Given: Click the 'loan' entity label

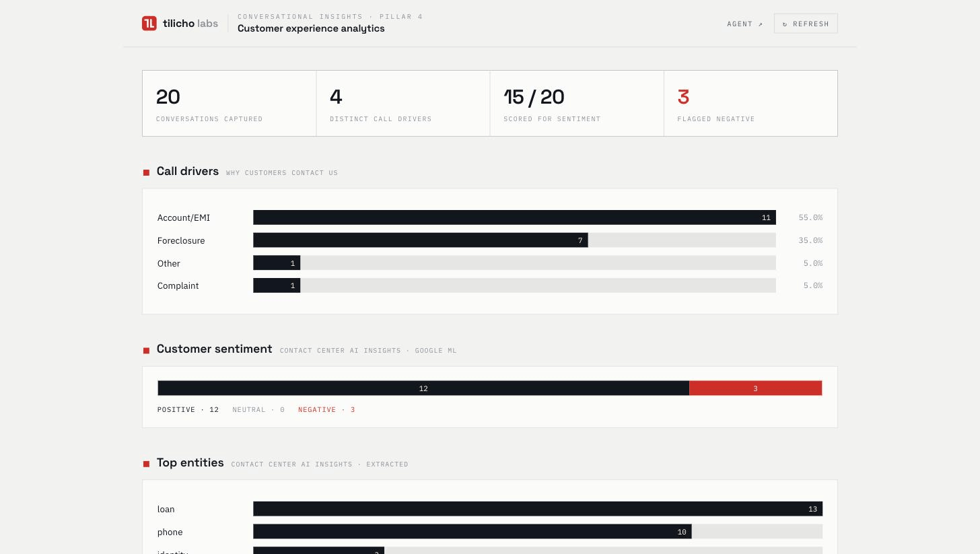Looking at the screenshot, I should (166, 509).
